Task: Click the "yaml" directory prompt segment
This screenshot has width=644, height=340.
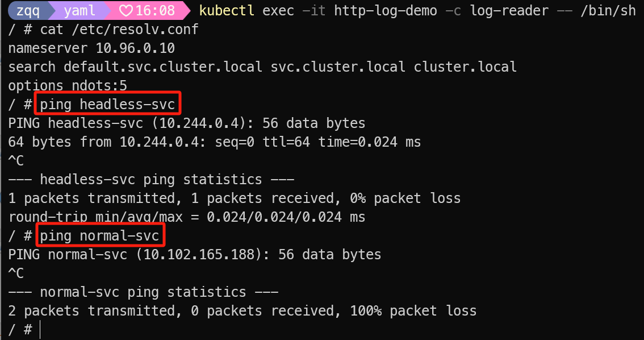Action: (x=80, y=11)
